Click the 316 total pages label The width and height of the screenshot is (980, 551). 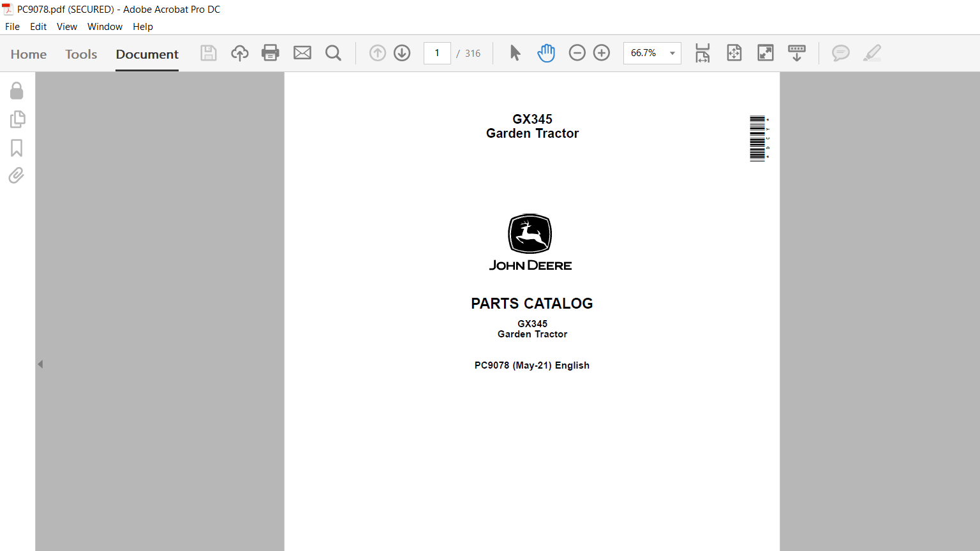tap(473, 54)
